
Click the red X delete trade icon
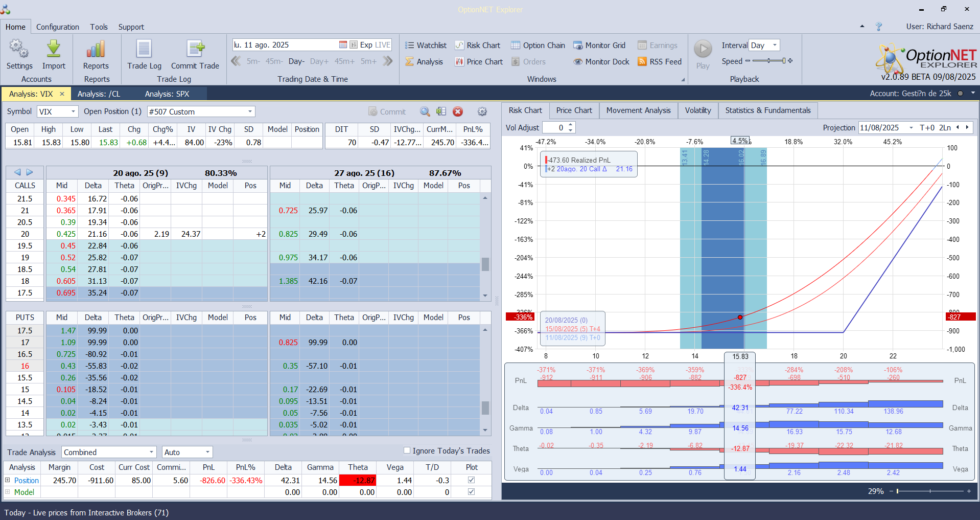click(x=458, y=111)
